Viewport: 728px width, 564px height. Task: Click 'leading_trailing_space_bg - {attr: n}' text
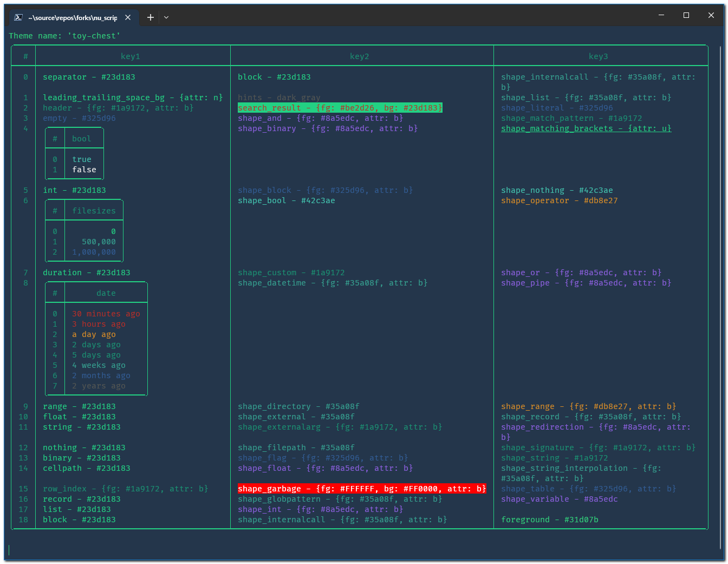coord(133,98)
